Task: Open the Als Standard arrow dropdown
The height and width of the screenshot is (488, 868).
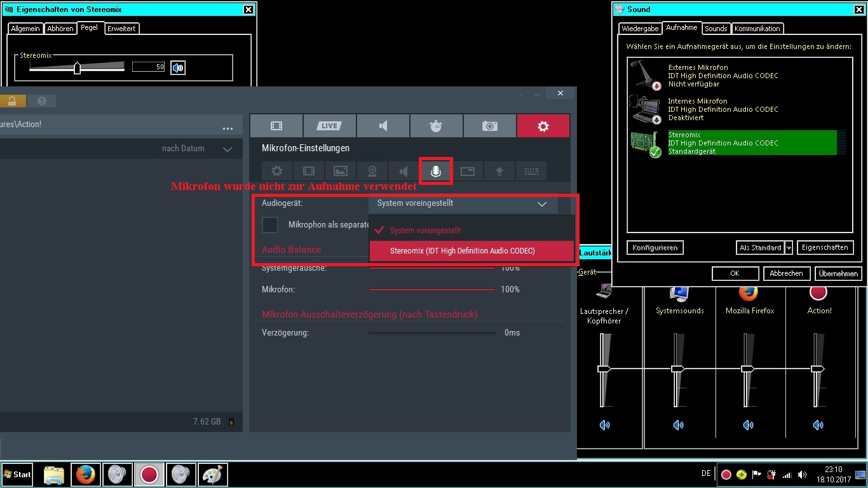Action: 789,248
